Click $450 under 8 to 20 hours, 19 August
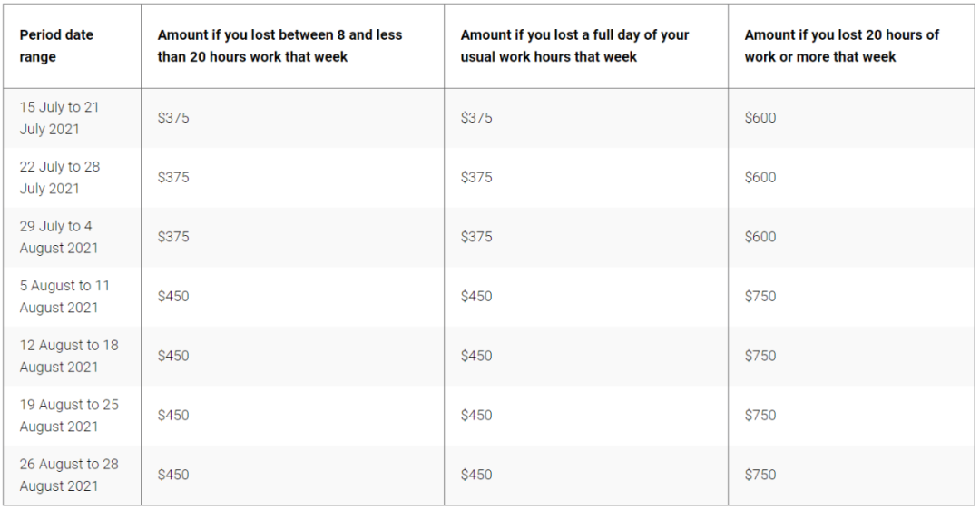980x510 pixels. (173, 415)
